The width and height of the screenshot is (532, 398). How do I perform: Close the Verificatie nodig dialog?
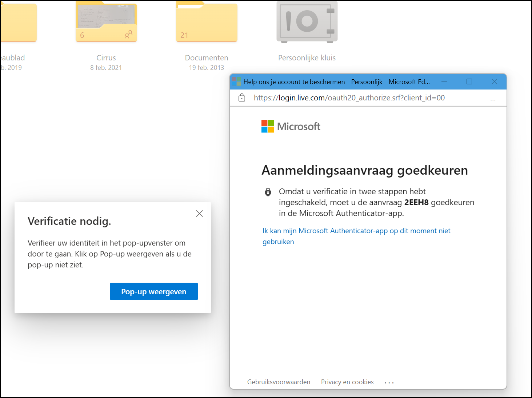199,214
